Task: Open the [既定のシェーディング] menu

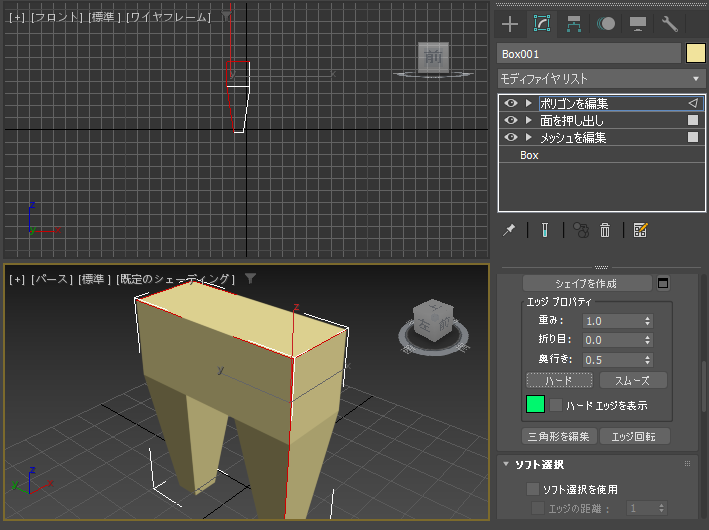Action: point(175,279)
